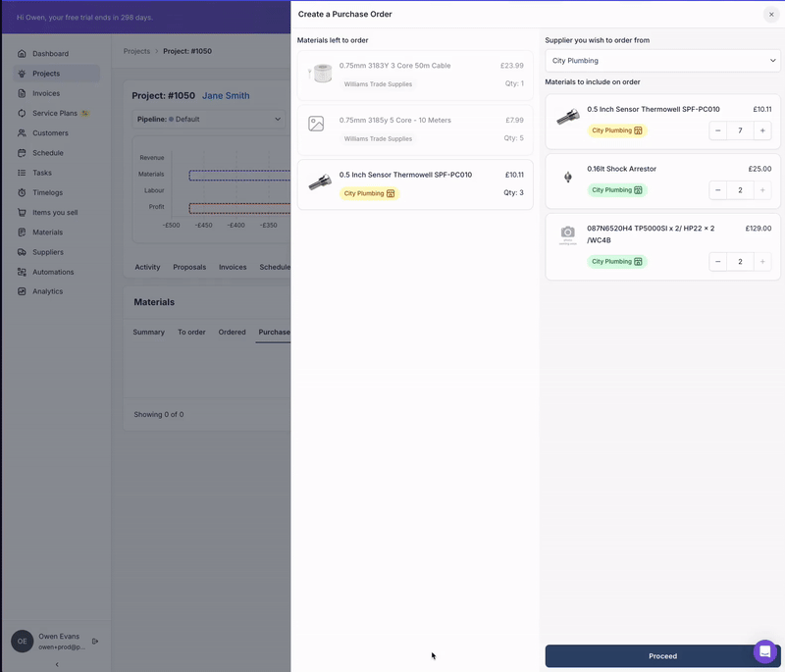Select the To order materials tab
The image size is (785, 672).
(191, 333)
